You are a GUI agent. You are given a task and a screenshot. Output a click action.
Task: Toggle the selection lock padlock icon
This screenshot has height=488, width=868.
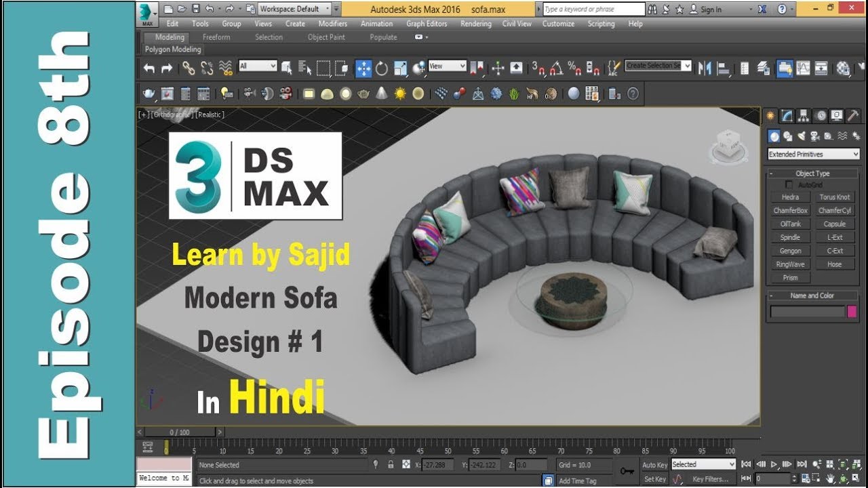(391, 464)
